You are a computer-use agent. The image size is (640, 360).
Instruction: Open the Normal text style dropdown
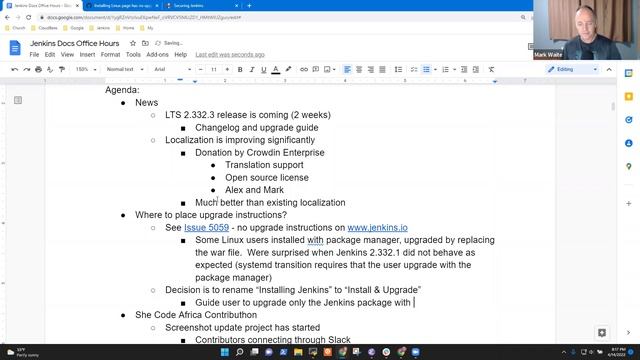click(x=125, y=69)
